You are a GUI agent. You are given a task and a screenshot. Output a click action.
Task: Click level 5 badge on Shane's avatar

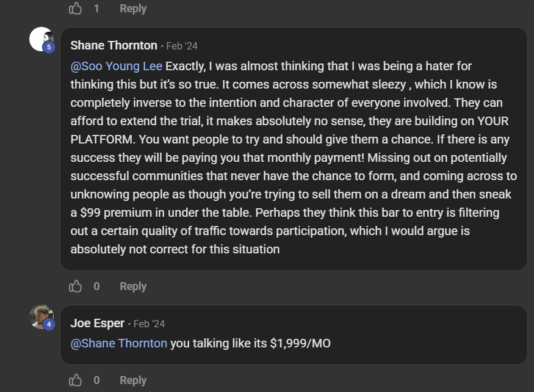pos(49,46)
